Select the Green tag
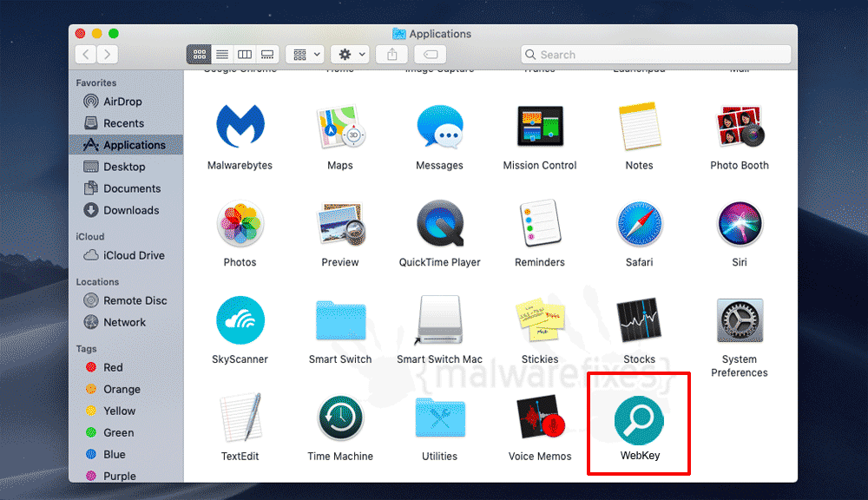The height and width of the screenshot is (500, 868). coord(126,432)
